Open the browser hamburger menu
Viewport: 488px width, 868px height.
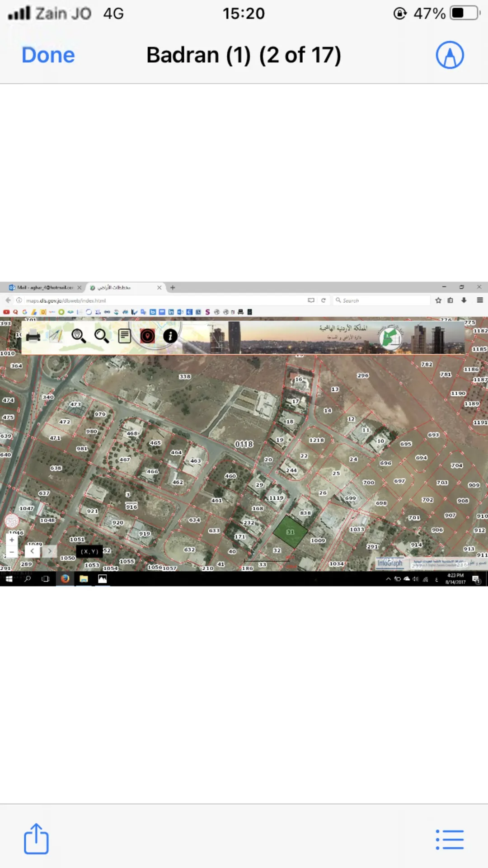(480, 300)
